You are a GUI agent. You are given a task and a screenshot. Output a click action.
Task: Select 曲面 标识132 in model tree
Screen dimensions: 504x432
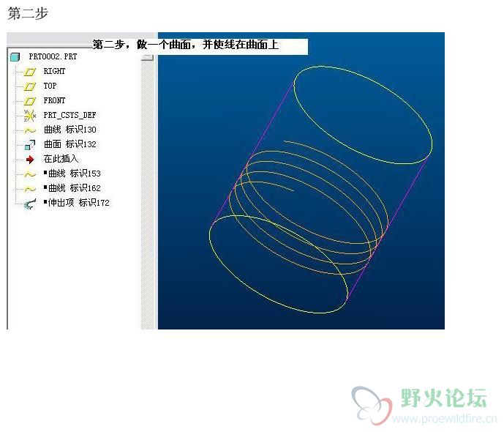[x=70, y=144]
